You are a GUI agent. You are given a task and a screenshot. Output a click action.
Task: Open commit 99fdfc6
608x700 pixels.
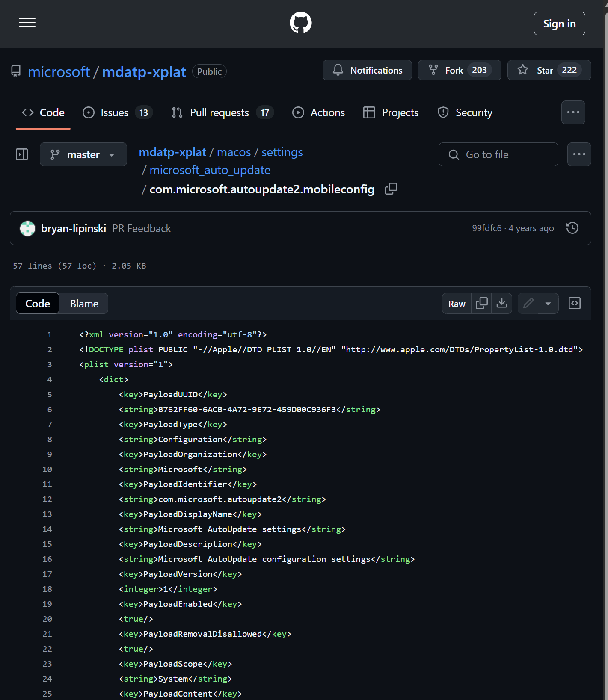coord(486,228)
